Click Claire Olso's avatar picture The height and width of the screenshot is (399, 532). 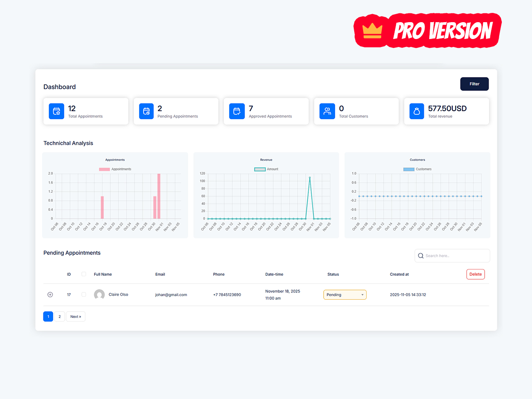tap(99, 294)
